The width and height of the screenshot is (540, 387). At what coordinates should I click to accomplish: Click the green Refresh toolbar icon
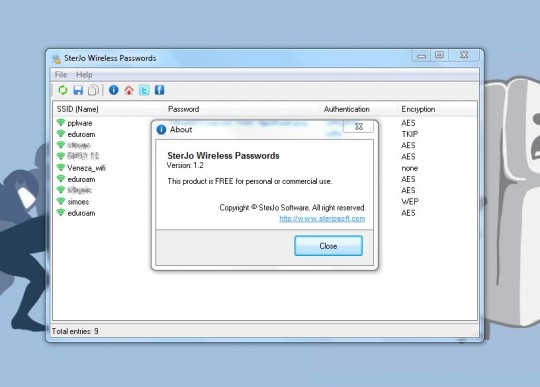(63, 90)
